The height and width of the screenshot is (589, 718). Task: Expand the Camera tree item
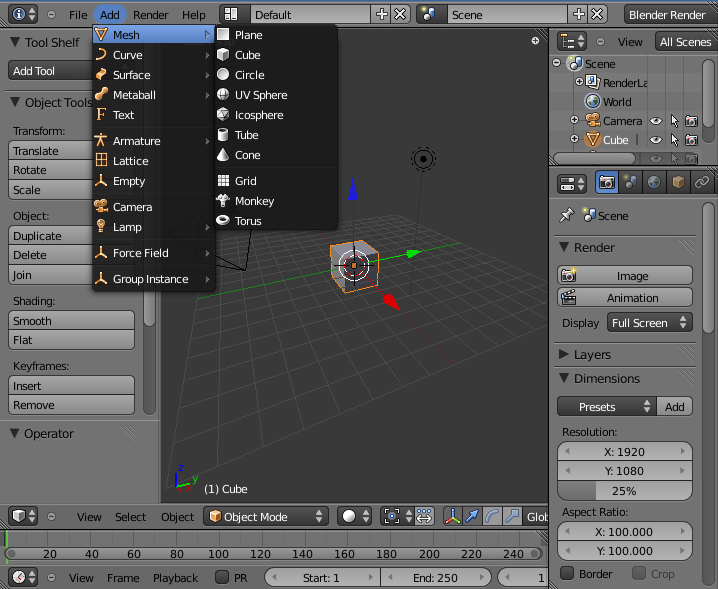click(x=575, y=120)
